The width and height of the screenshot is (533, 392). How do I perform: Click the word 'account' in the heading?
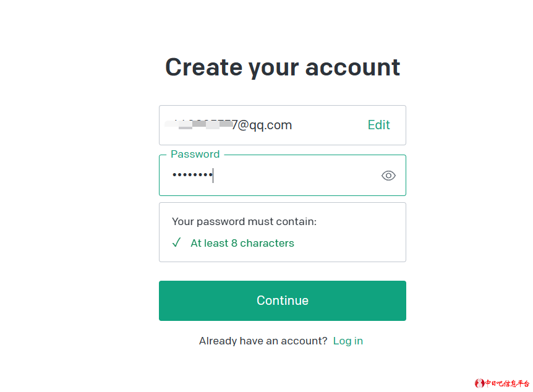tap(352, 67)
